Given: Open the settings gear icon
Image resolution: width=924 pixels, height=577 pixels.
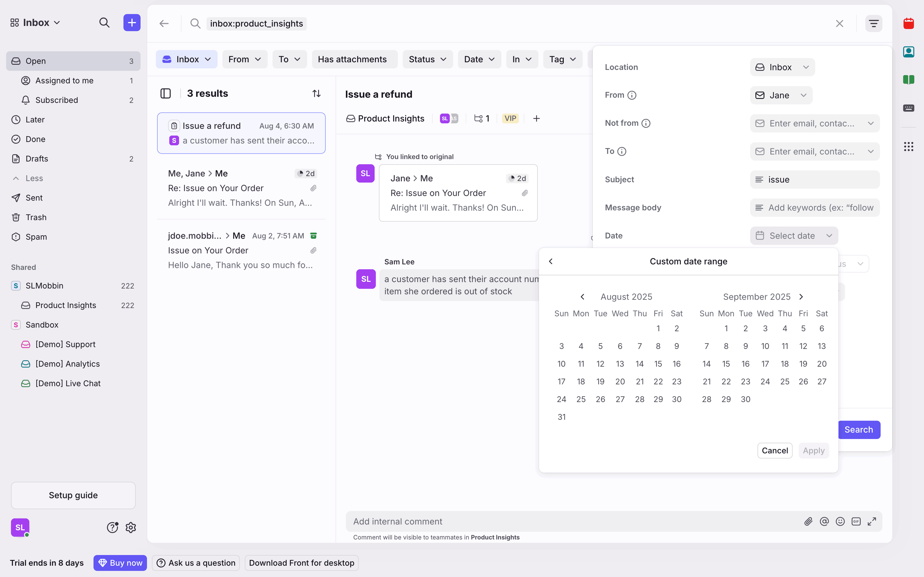Looking at the screenshot, I should pos(130,528).
